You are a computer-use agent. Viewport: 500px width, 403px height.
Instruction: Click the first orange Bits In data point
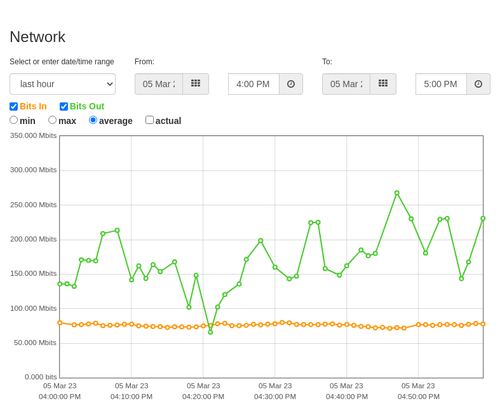(60, 323)
